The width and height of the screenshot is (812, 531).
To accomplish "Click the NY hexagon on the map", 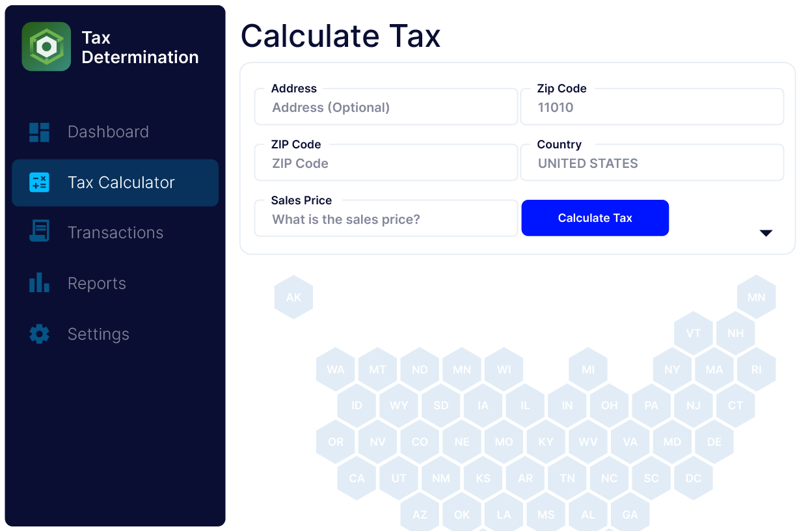I will click(672, 369).
